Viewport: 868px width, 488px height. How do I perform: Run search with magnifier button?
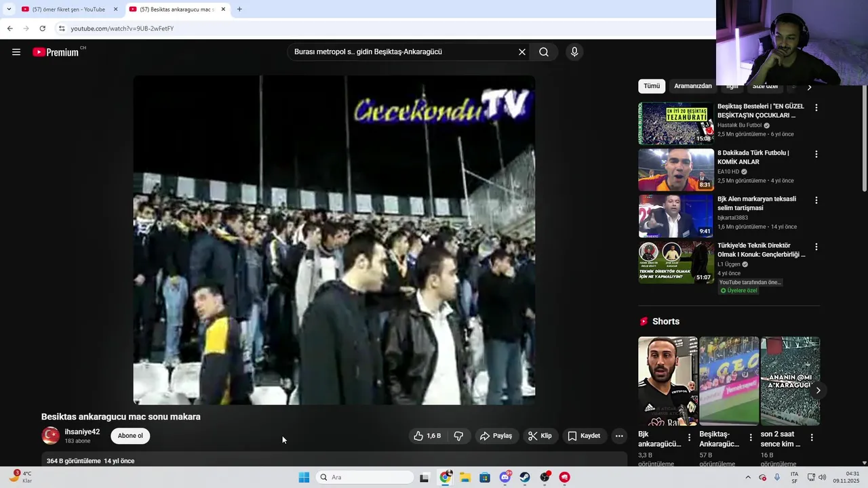pyautogui.click(x=544, y=52)
